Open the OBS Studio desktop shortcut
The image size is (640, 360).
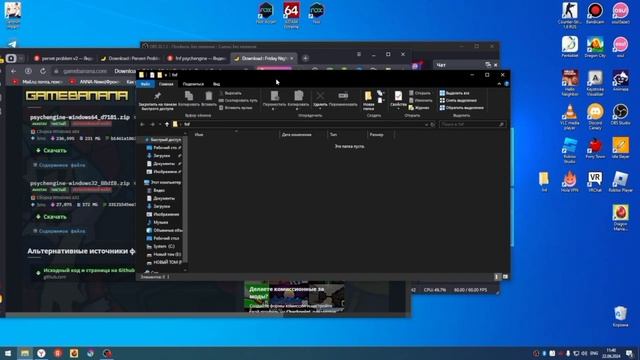[620, 114]
